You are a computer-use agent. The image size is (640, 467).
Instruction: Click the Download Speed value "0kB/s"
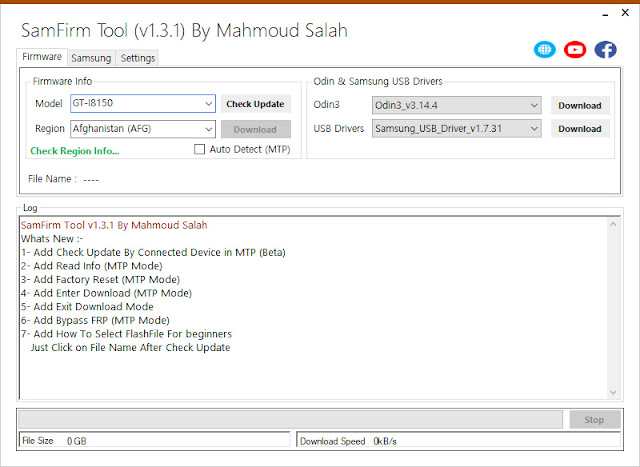coord(384,441)
